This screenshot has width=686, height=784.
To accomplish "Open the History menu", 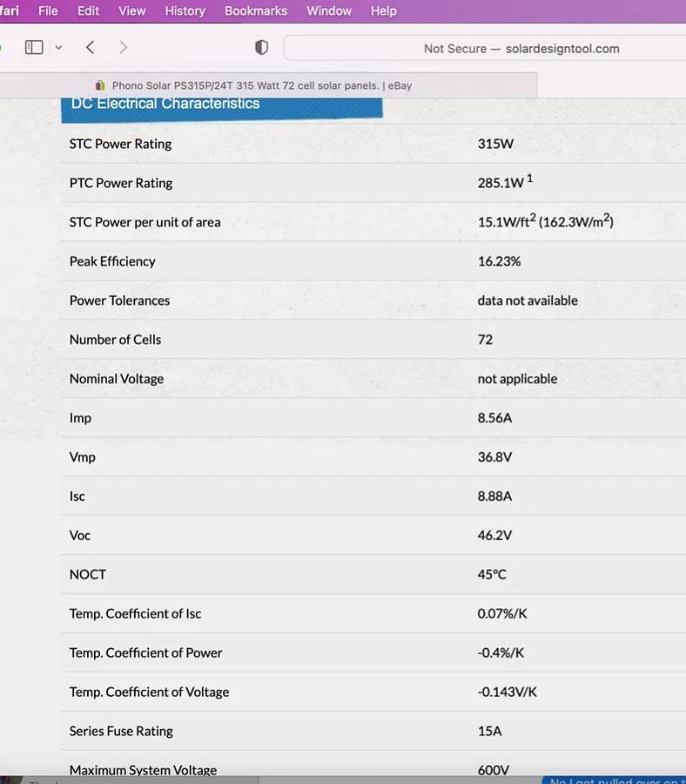I will (185, 10).
